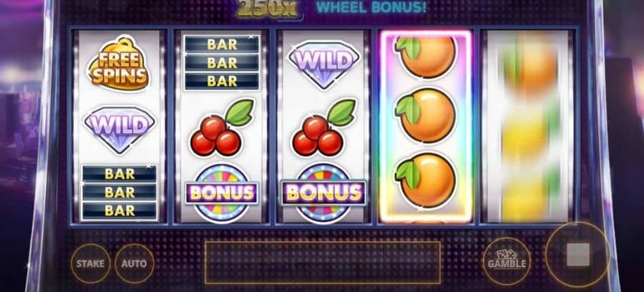The height and width of the screenshot is (292, 644).
Task: Enable Auto spin mode
Action: (135, 263)
